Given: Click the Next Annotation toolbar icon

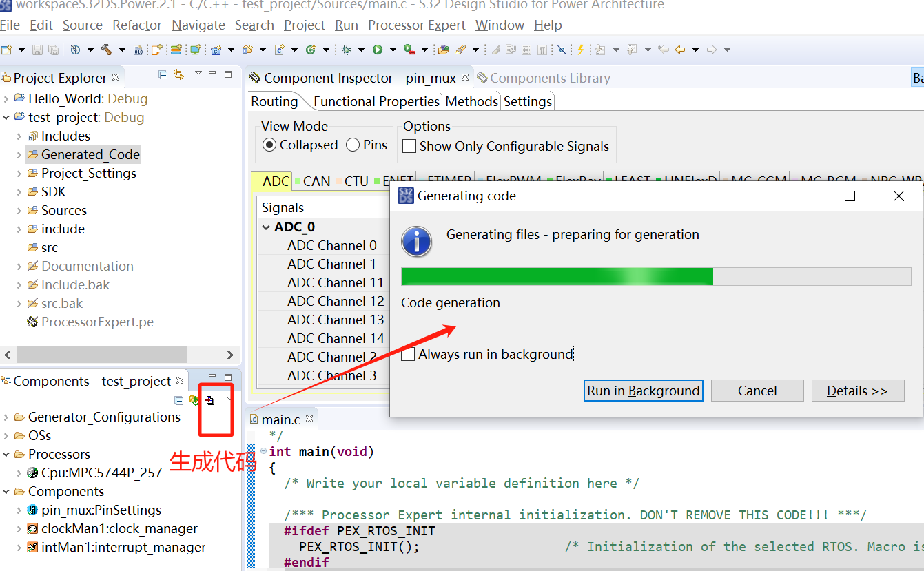Looking at the screenshot, I should [x=600, y=50].
